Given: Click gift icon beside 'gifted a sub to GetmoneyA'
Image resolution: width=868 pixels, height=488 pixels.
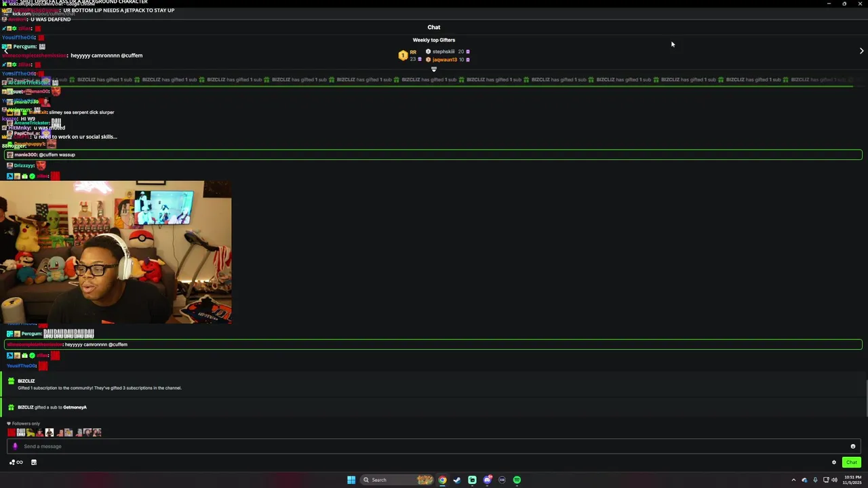Looking at the screenshot, I should pyautogui.click(x=11, y=407).
